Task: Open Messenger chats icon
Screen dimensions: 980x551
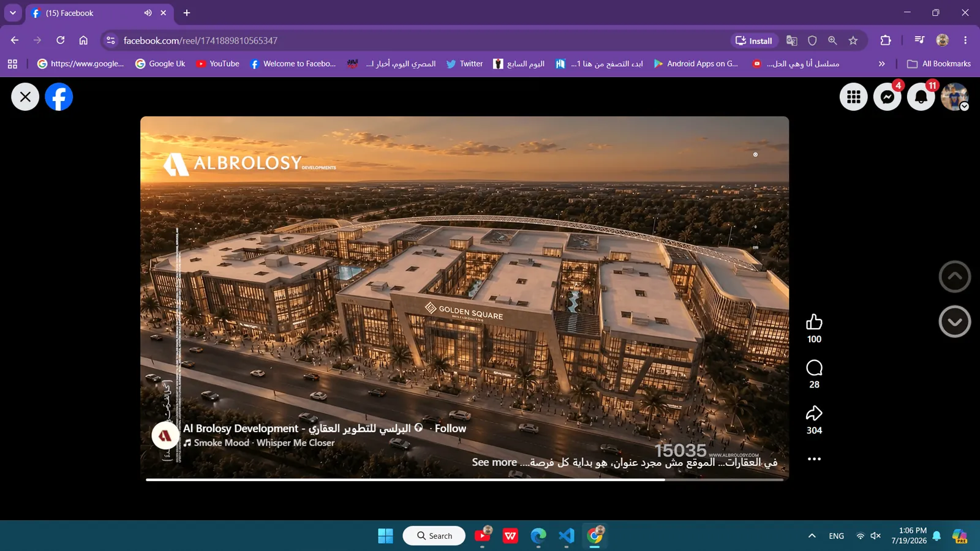Action: click(887, 97)
